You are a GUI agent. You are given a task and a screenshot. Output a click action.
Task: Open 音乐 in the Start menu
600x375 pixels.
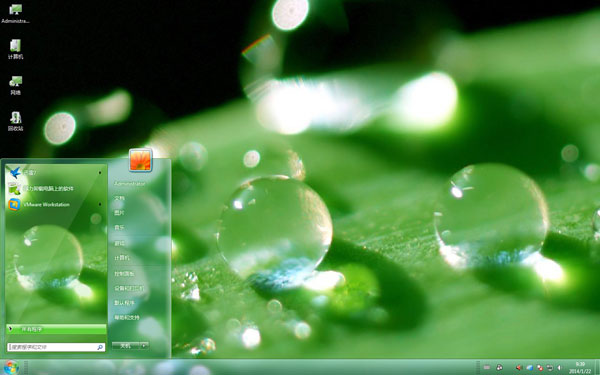[119, 228]
